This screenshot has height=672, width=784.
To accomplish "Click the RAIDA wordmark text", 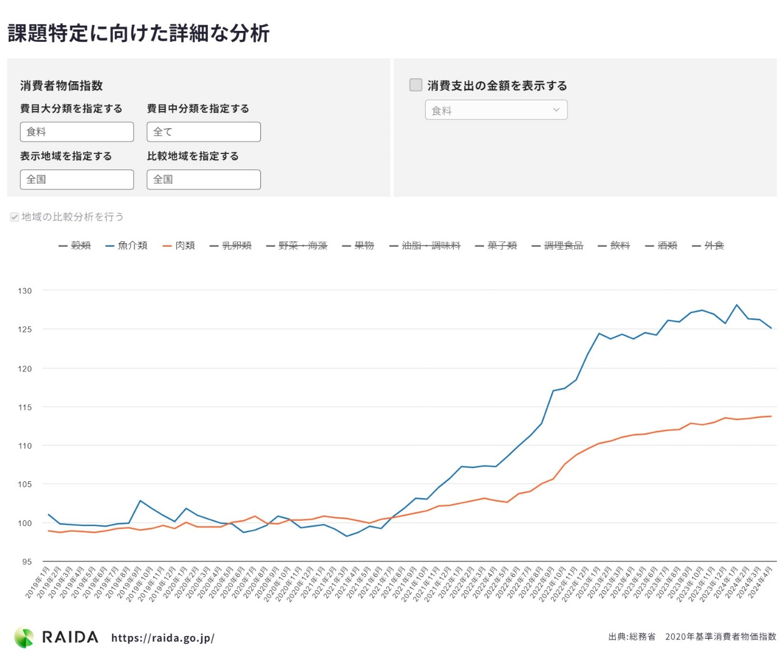I will tap(70, 637).
